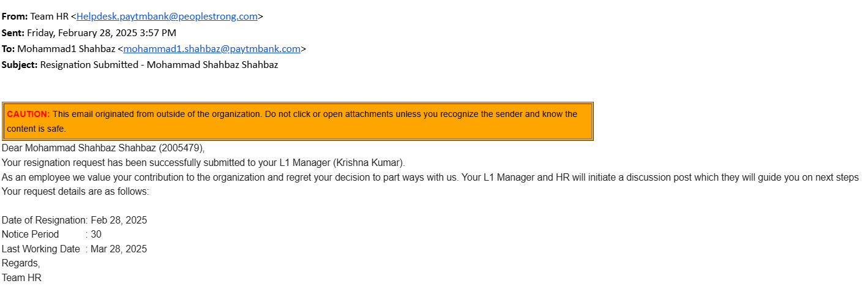Click the "Dear Mohammad Shahbaz Shahbaz" greeting
The height and width of the screenshot is (286, 868).
coord(79,148)
